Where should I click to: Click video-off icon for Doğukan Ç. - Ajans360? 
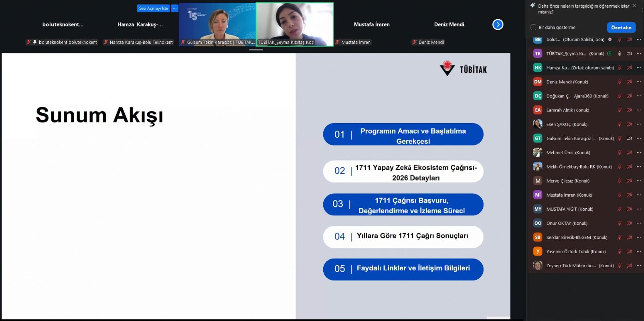click(x=629, y=96)
